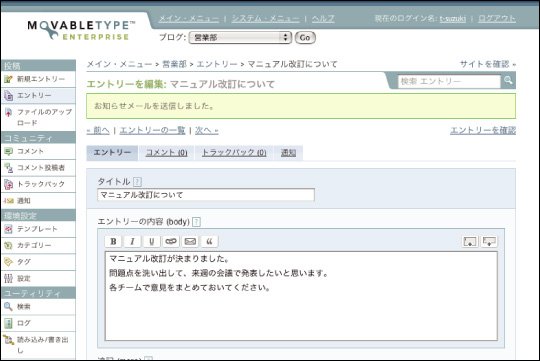This screenshot has height=361, width=540.
Task: Click the New Entry (新規エントリー) pencil icon
Action: click(x=8, y=79)
